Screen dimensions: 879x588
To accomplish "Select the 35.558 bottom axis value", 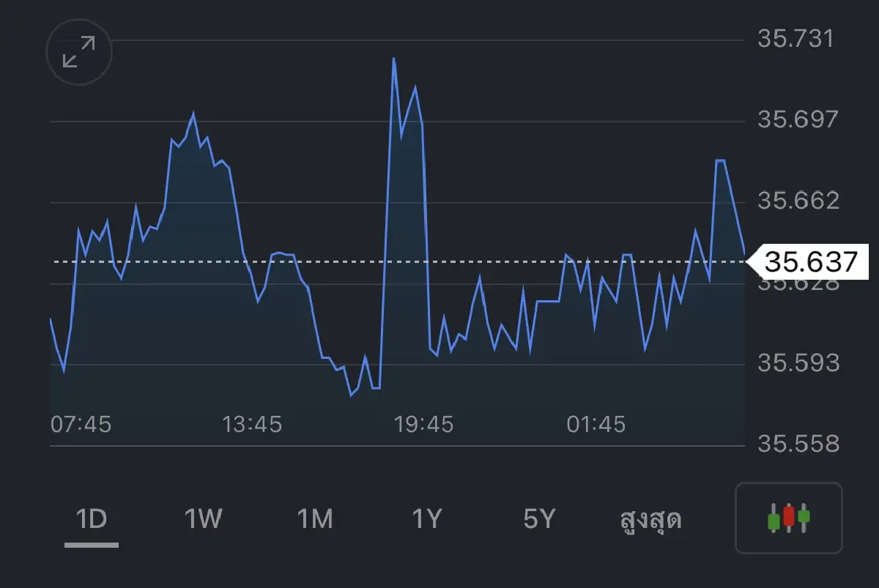I will [798, 444].
